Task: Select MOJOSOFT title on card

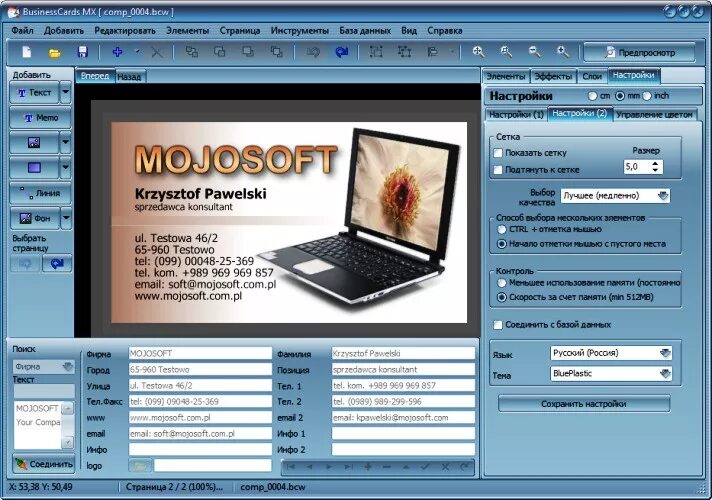Action: (x=236, y=159)
